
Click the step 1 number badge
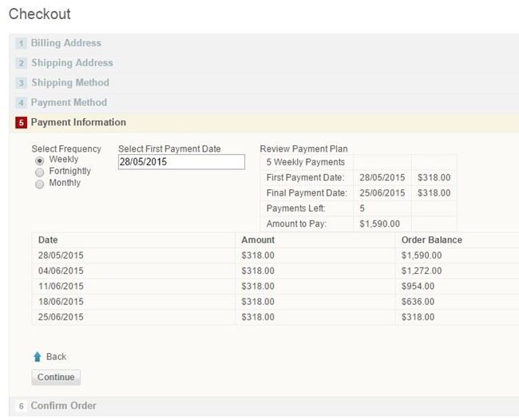point(22,43)
